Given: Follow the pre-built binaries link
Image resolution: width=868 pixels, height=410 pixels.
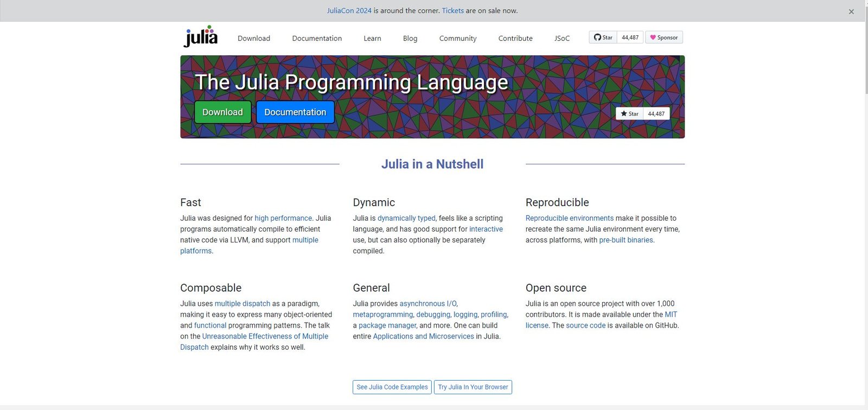Looking at the screenshot, I should coord(626,240).
